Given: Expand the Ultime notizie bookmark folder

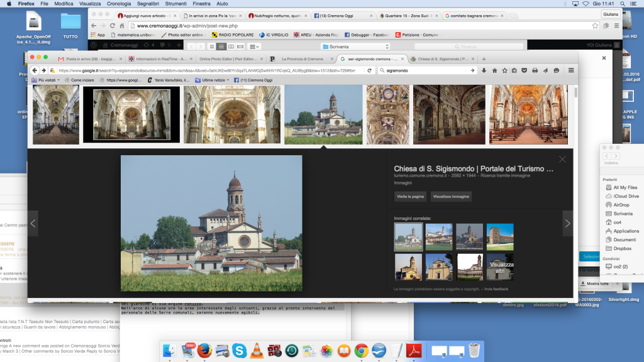Looking at the screenshot, I should click(211, 80).
